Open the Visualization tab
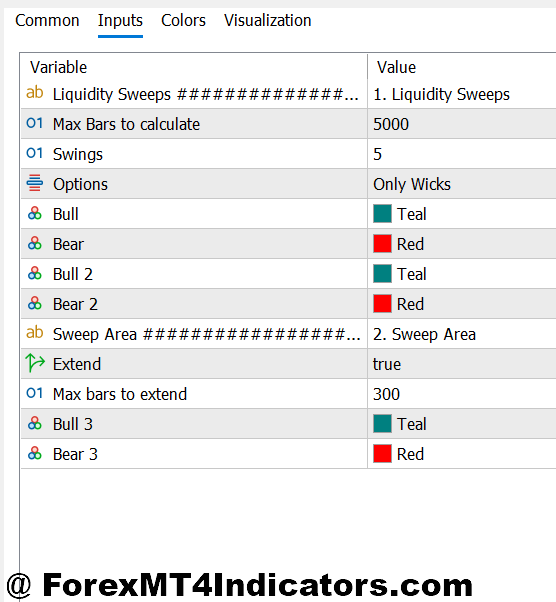 click(x=268, y=20)
